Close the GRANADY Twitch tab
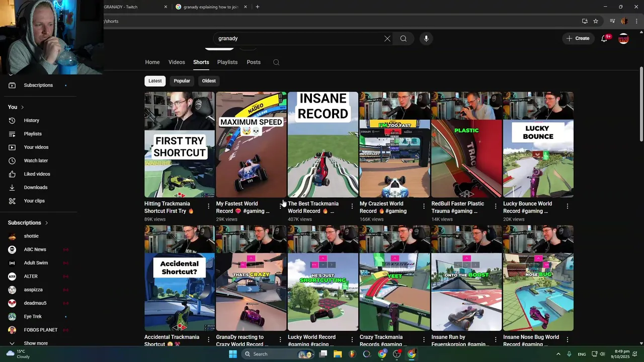 click(x=166, y=7)
